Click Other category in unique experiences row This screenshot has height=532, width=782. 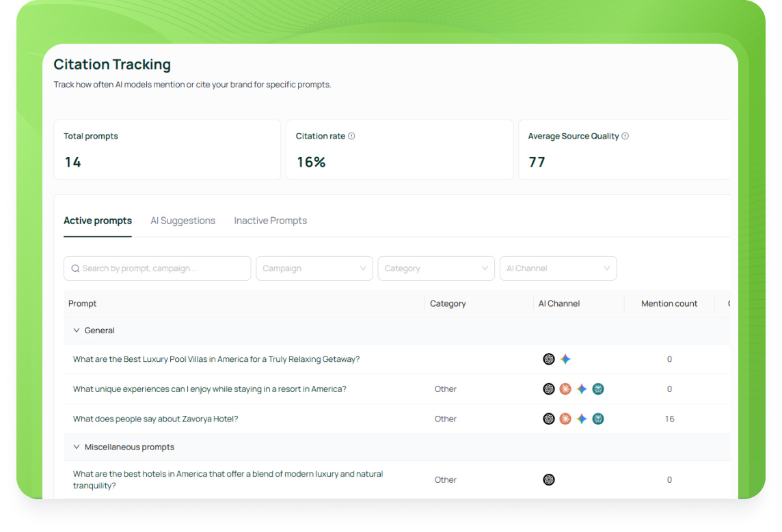pyautogui.click(x=446, y=389)
